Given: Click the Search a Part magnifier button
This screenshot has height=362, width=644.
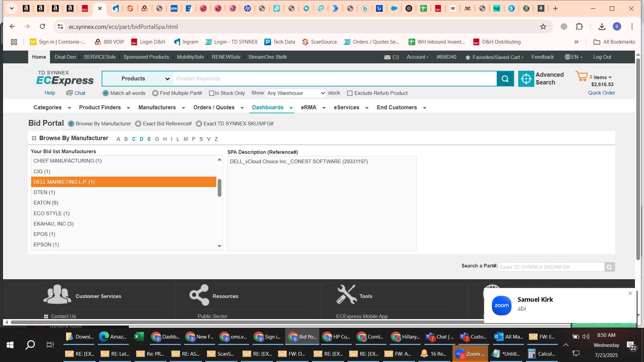Looking at the screenshot, I should [x=609, y=267].
